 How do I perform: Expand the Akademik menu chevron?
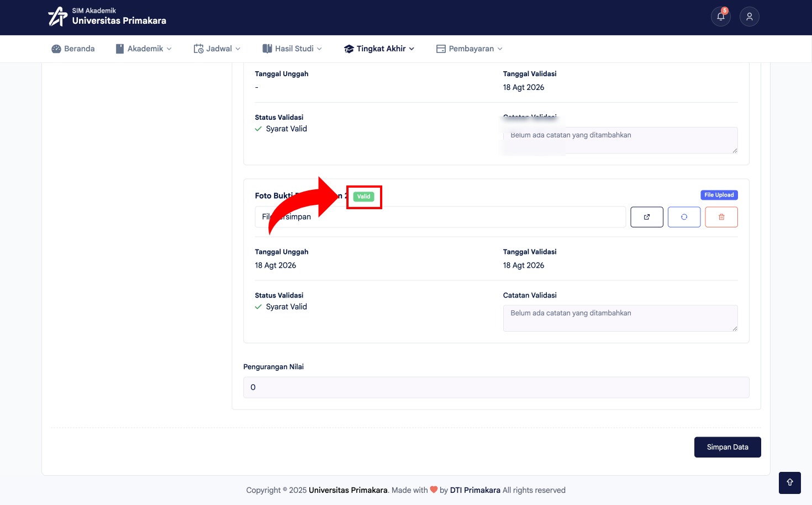tap(169, 49)
